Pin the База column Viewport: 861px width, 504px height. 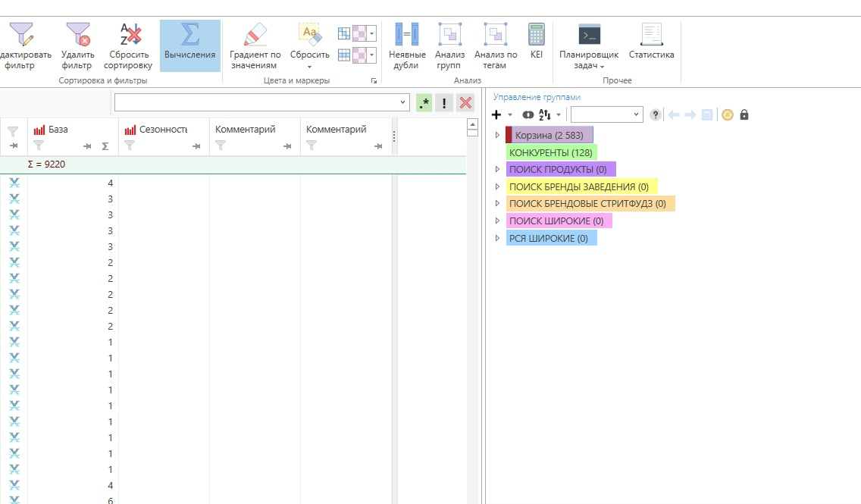(86, 146)
